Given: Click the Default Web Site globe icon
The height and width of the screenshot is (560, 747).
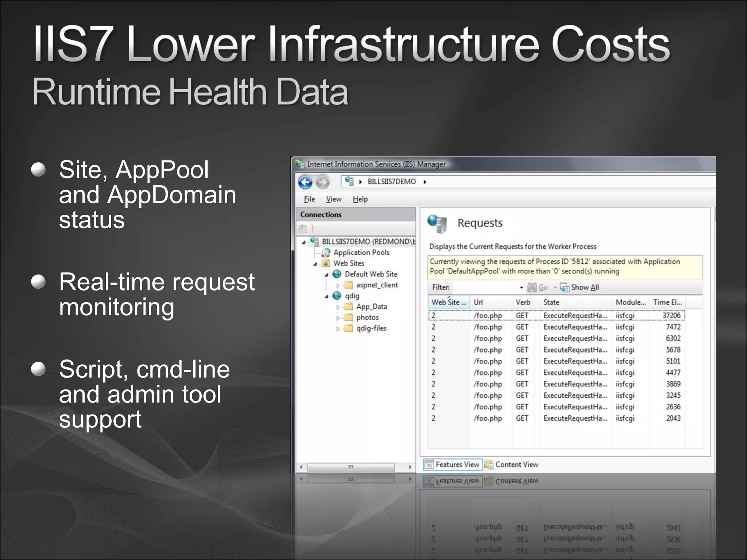Looking at the screenshot, I should tap(337, 274).
